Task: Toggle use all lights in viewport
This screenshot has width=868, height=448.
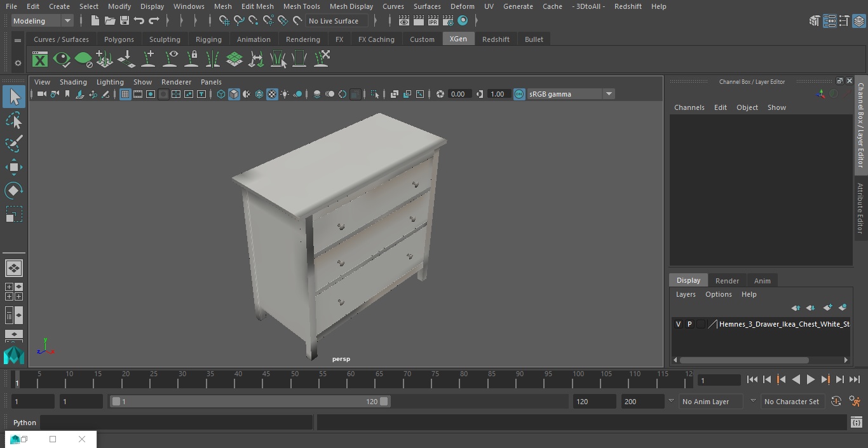Action: tap(285, 94)
